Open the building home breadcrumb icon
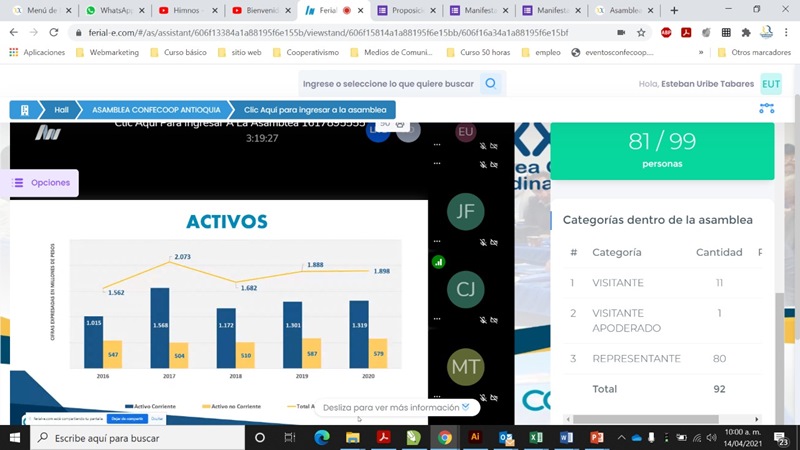This screenshot has width=800, height=450. pos(24,110)
